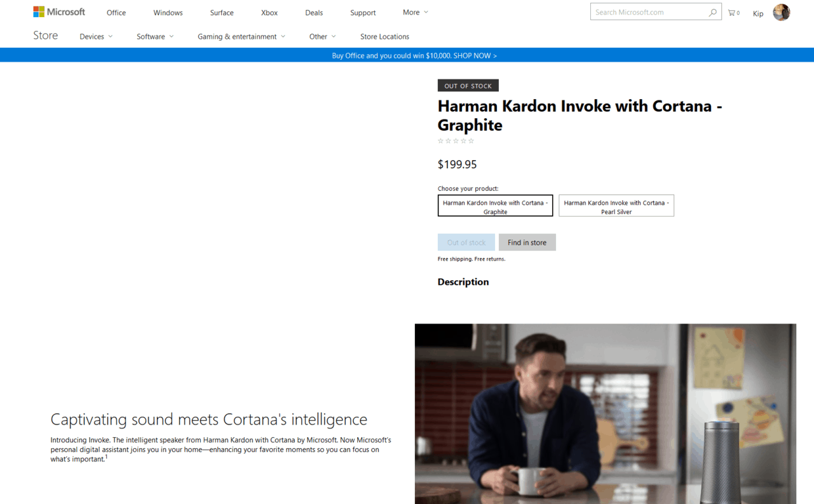Select the Graphite product option

click(496, 205)
